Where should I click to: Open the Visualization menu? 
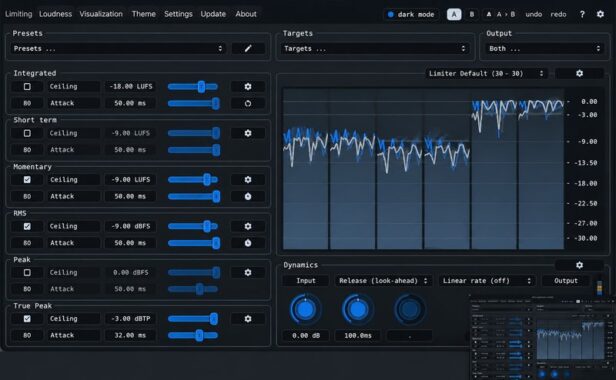pos(101,14)
